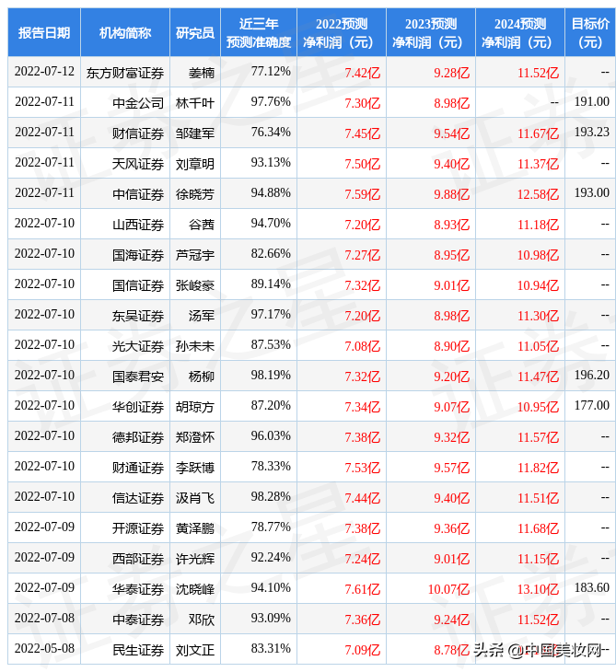
Task: Click researcher name 张峻豪
Action: 195,286
